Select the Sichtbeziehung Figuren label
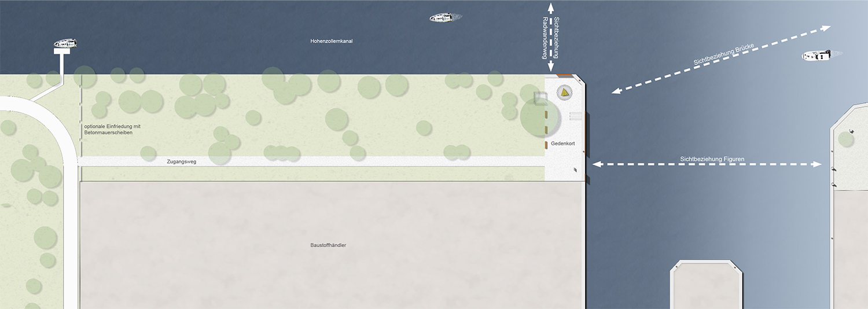The width and height of the screenshot is (868, 309). pyautogui.click(x=712, y=159)
